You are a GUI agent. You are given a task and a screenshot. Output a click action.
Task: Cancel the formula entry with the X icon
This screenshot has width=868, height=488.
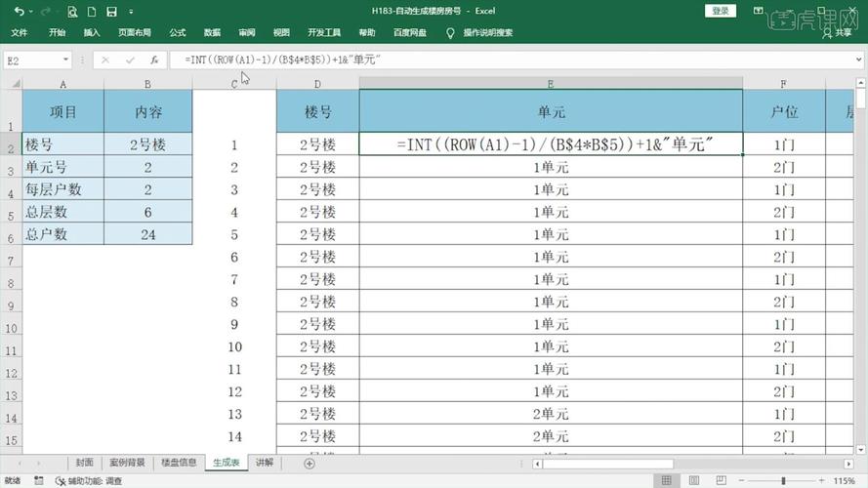[105, 60]
